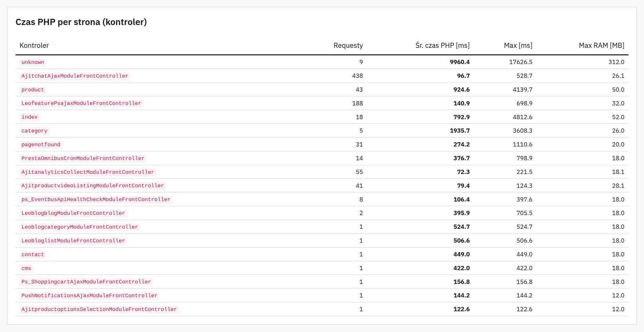The height and width of the screenshot is (332, 644).
Task: Click the 'Requesty' column header
Action: pos(348,46)
